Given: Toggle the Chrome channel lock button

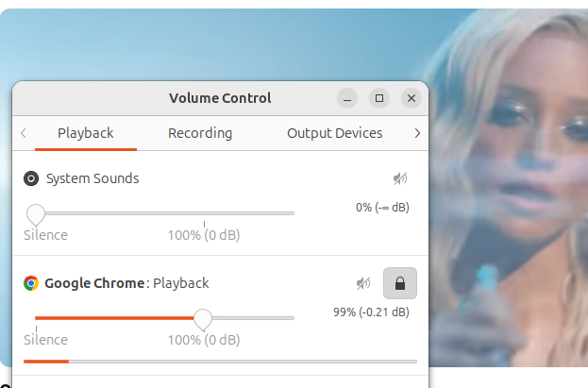Looking at the screenshot, I should click(399, 283).
